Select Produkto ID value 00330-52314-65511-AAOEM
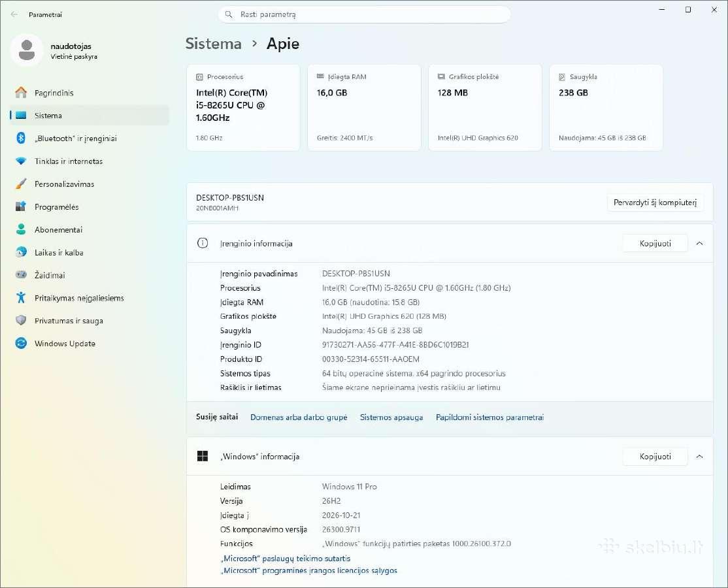Viewport: 728px width, 588px height. (x=371, y=359)
